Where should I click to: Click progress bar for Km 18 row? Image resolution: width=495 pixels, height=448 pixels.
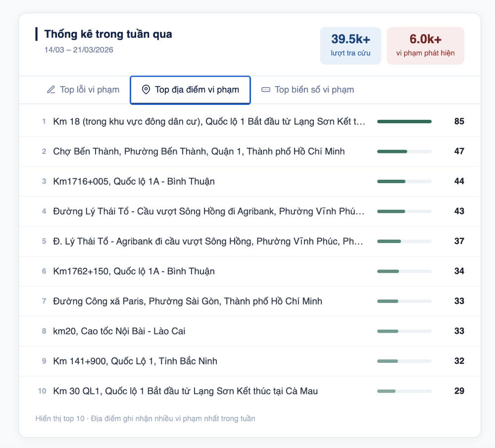tap(404, 121)
